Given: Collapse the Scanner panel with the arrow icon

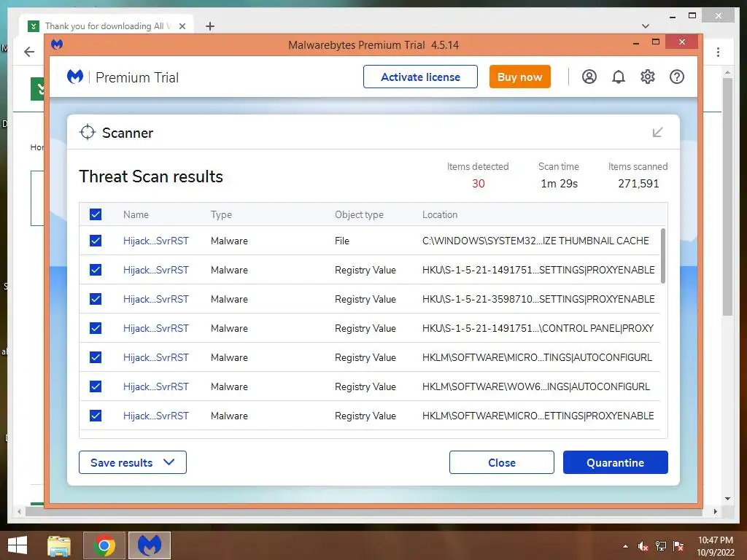Looking at the screenshot, I should (657, 133).
